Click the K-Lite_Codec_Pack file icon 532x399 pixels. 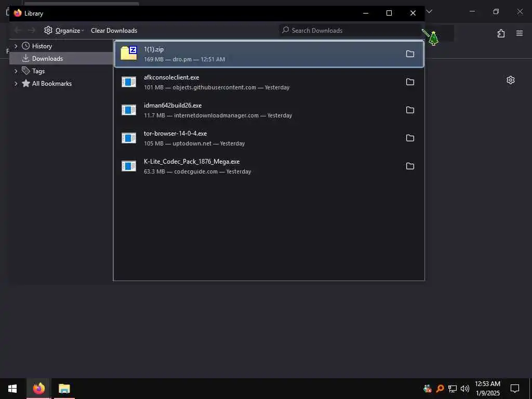point(129,166)
